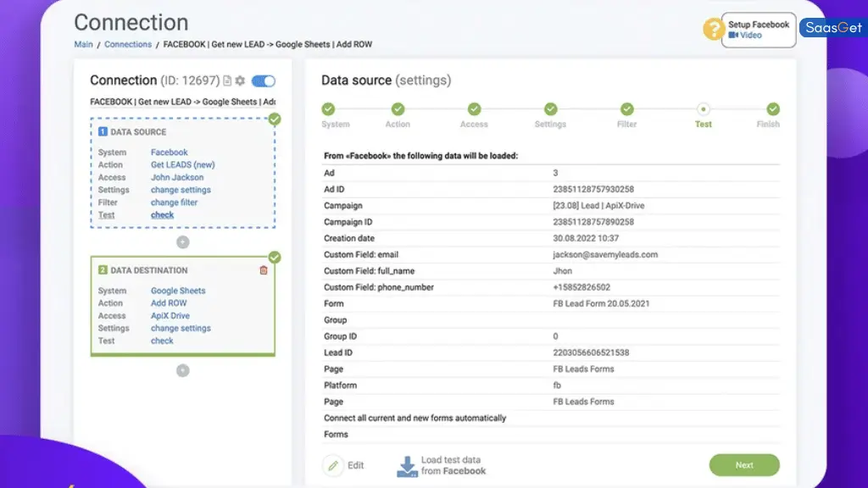
Task: Click the Test step indicator circle
Action: pos(703,110)
